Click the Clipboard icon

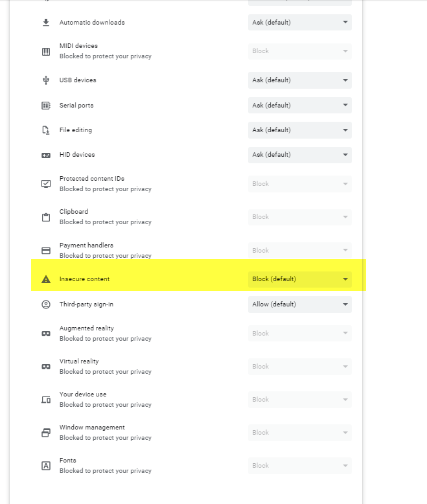(46, 217)
